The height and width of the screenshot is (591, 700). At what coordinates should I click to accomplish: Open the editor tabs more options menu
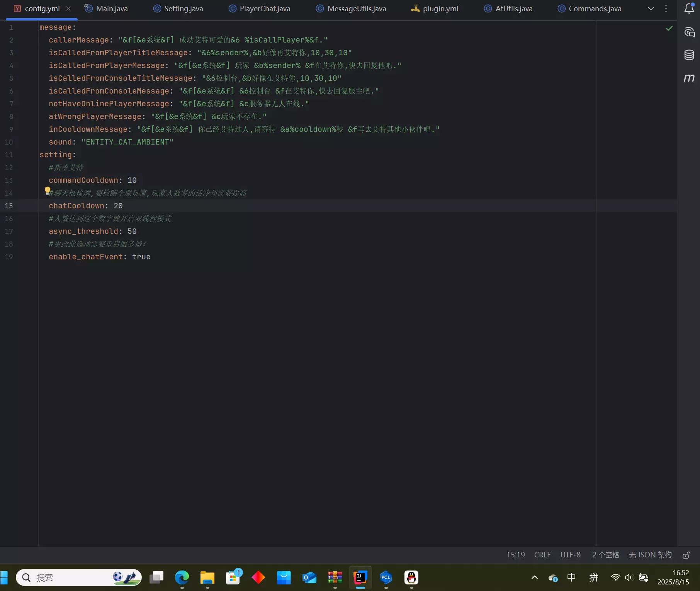pyautogui.click(x=666, y=9)
